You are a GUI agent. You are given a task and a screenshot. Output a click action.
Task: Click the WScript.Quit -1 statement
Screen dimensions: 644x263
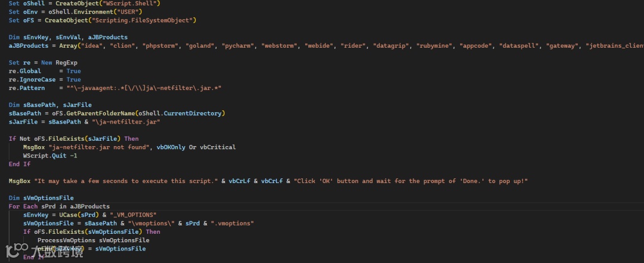[49, 156]
